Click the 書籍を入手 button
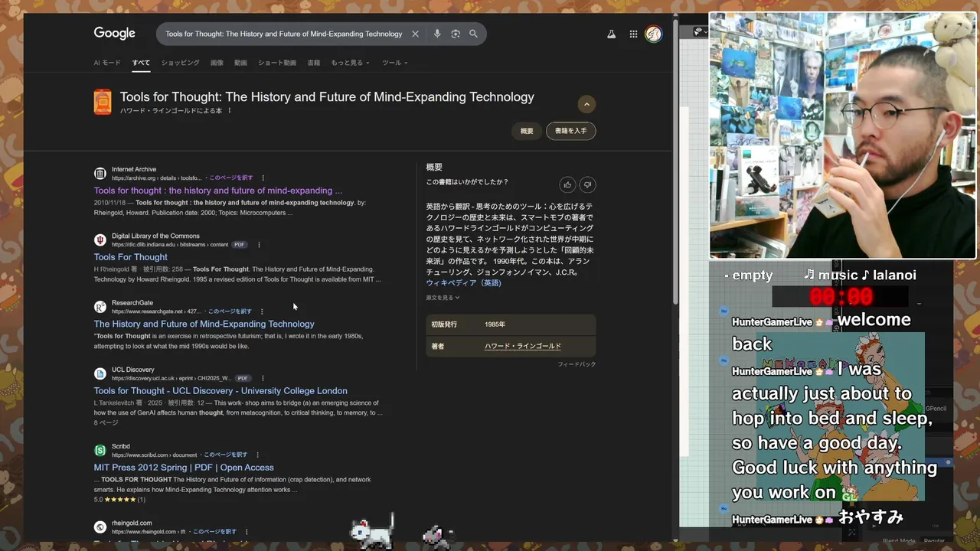Viewport: 980px width, 551px height. 571,131
